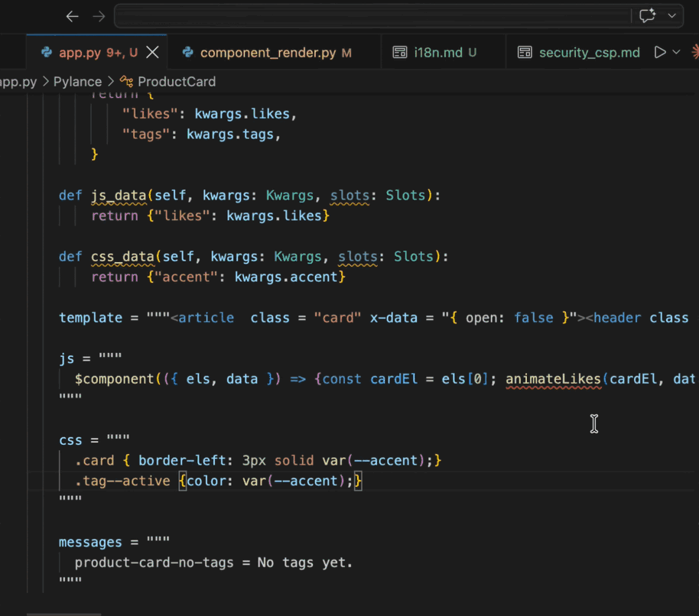
Task: Close the app.py tab
Action: (x=152, y=53)
